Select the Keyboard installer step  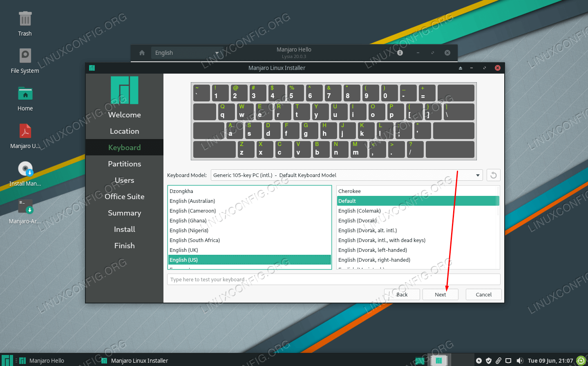click(x=125, y=148)
